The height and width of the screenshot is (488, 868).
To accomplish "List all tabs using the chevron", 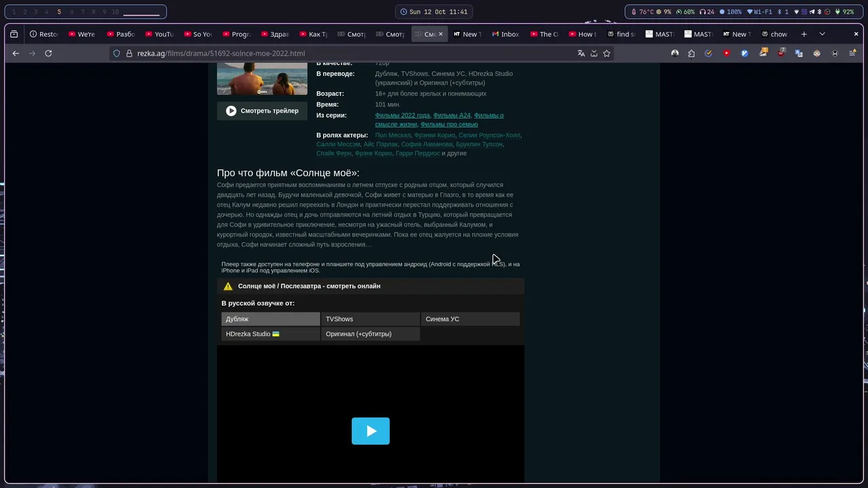I will pyautogui.click(x=822, y=34).
